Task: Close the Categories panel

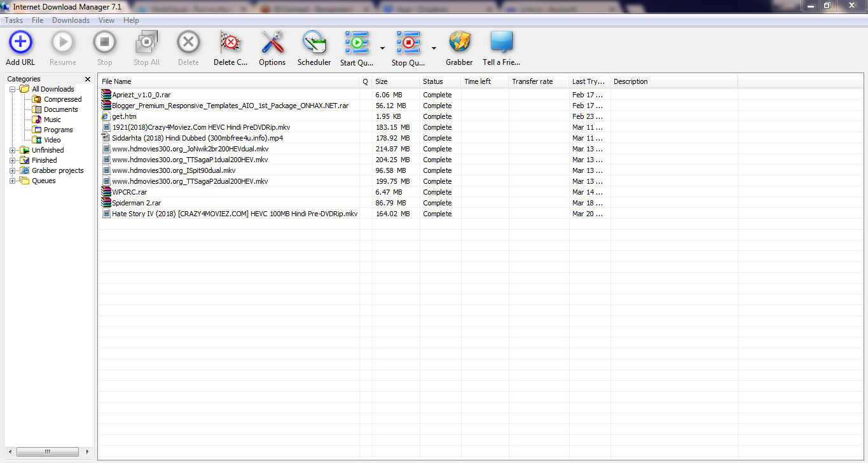Action: coord(88,79)
